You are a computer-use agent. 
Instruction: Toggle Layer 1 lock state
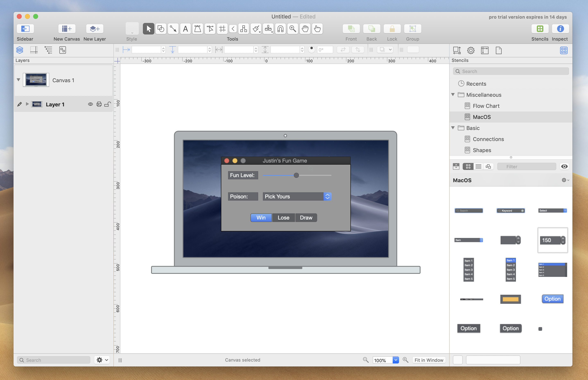(107, 104)
